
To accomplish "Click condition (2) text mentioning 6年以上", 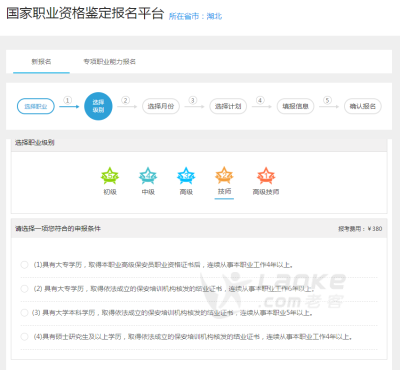I will 173,289.
